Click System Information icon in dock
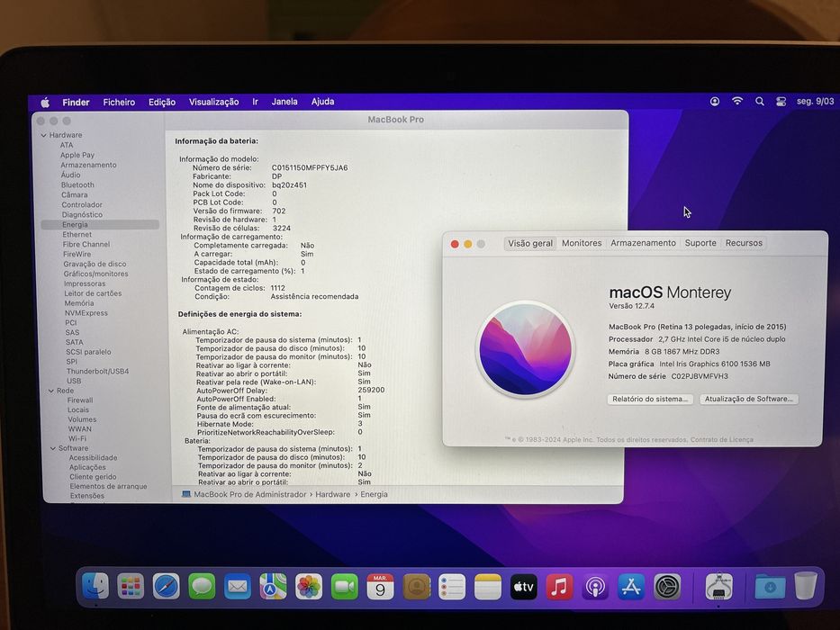This screenshot has height=630, width=840. 719,586
